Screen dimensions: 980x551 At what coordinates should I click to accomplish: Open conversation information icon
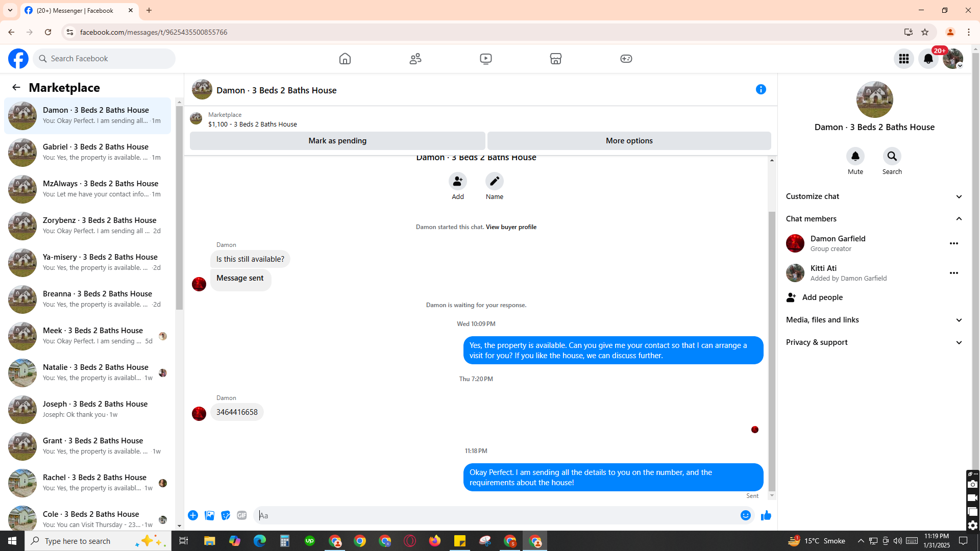tap(761, 89)
